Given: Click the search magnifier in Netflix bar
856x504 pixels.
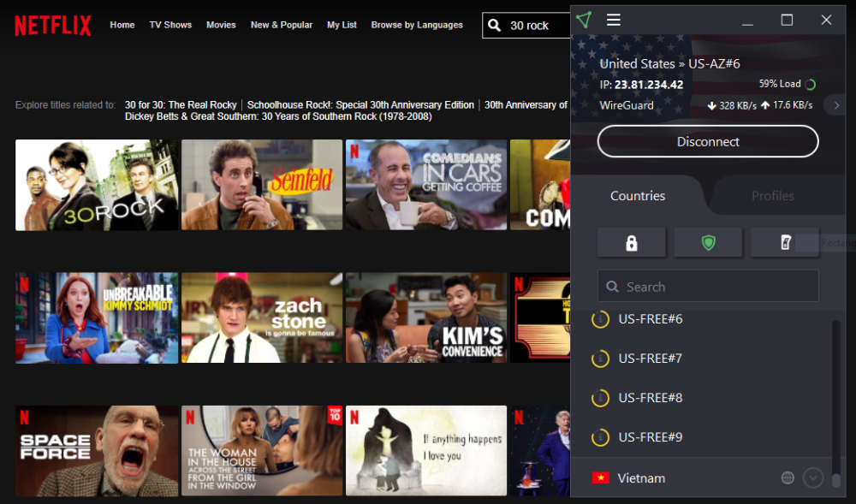Looking at the screenshot, I should click(494, 25).
